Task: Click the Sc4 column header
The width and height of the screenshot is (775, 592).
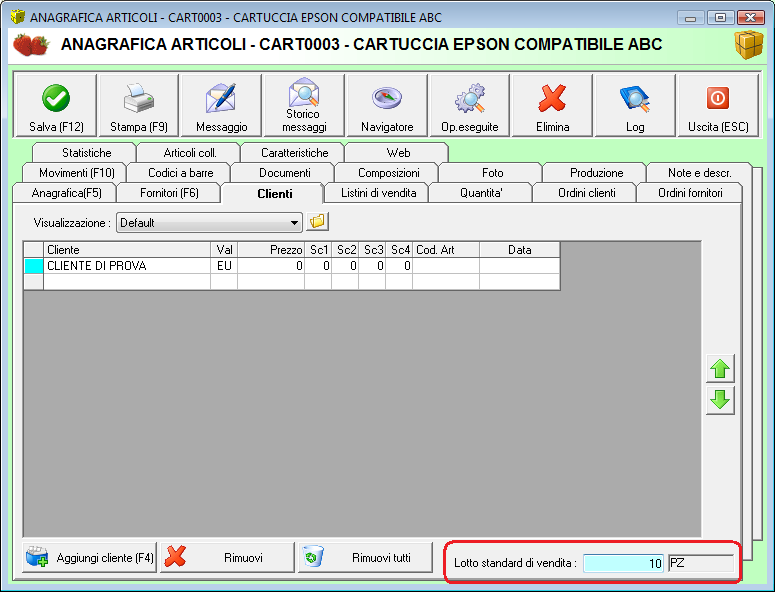Action: (399, 250)
